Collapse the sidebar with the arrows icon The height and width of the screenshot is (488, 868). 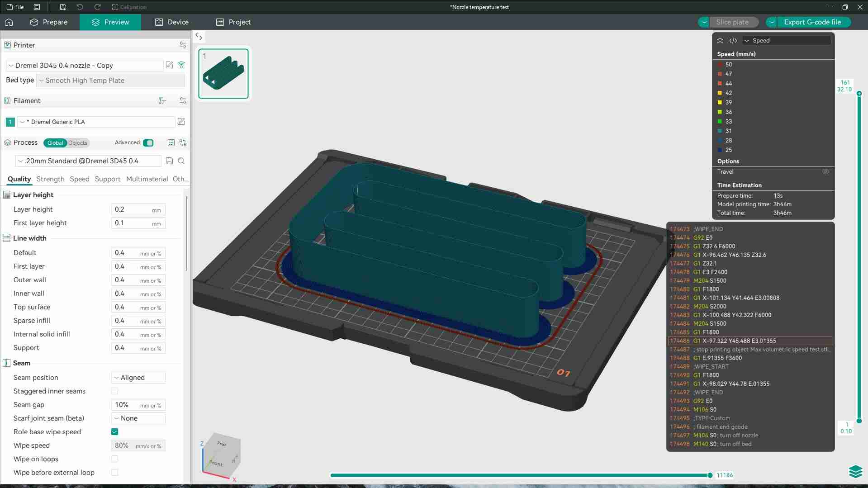pos(199,37)
